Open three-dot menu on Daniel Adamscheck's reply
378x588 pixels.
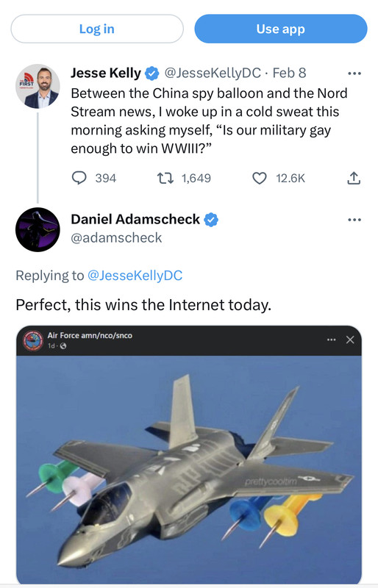tap(354, 220)
